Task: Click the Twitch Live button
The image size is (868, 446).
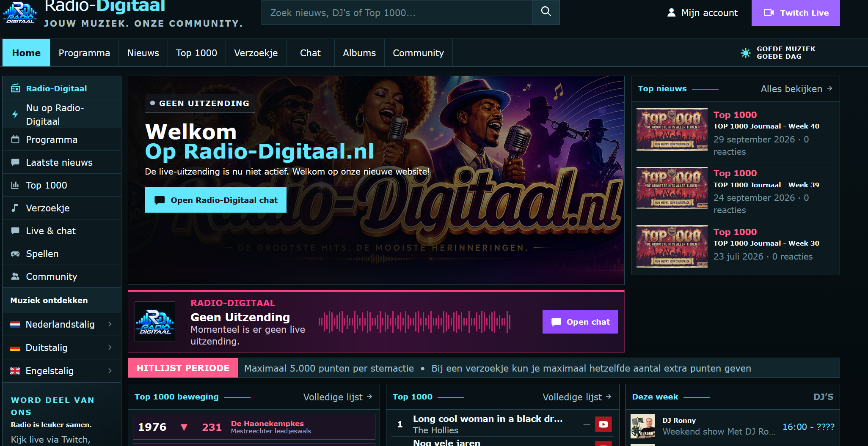Action: tap(796, 13)
